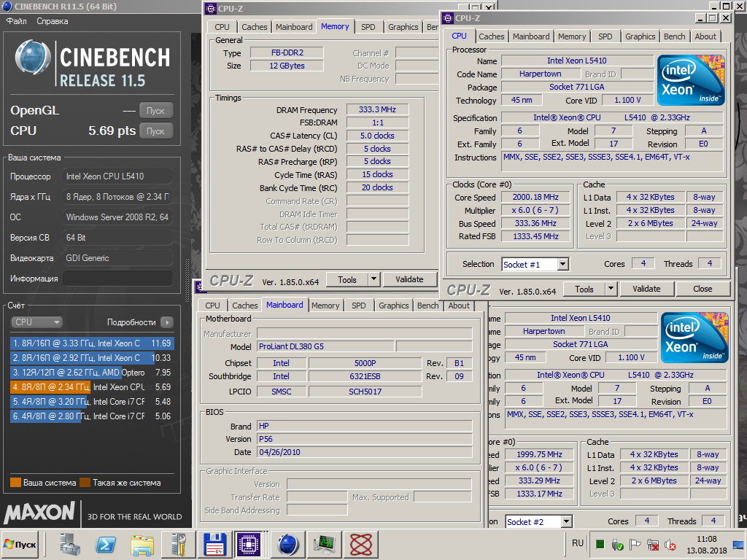Select ranking row 1 with score 11.69
747x560 pixels.
pos(92,343)
